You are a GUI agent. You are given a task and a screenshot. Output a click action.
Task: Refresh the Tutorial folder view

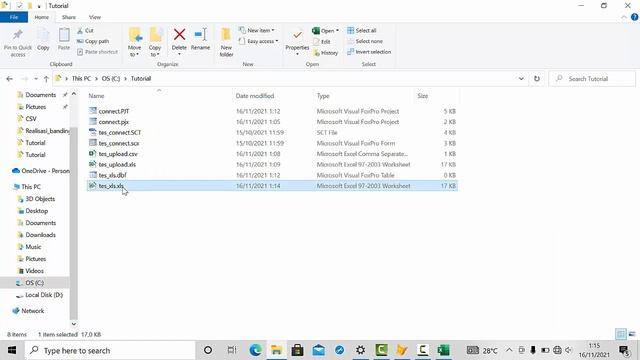tap(537, 79)
